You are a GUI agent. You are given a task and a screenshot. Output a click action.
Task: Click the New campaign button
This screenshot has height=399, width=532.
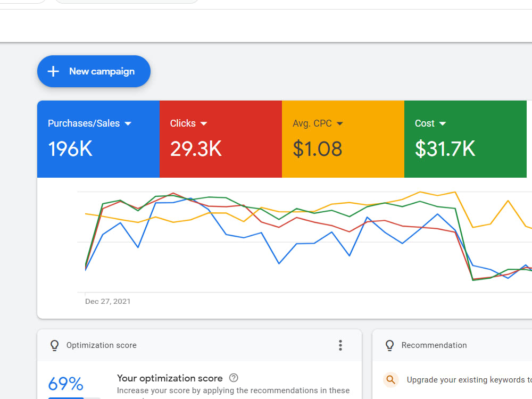click(x=94, y=71)
